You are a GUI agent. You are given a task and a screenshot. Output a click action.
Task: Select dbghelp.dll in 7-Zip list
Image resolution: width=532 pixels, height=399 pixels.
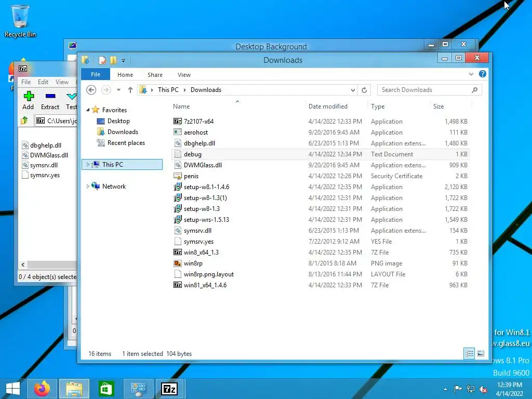(46, 145)
